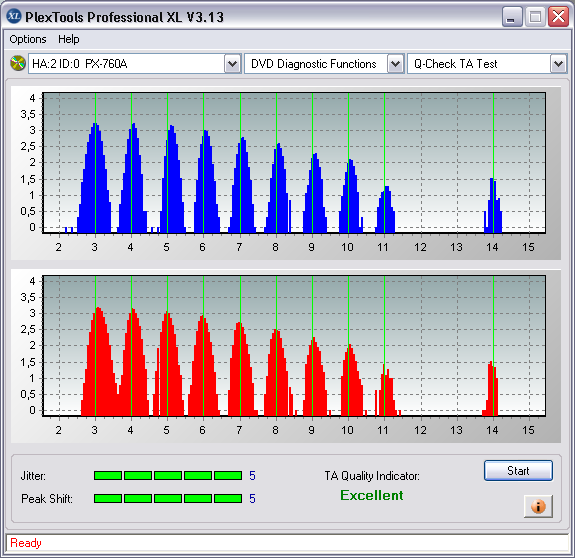Expand the drive selection dropdown arrow
This screenshot has height=558, width=575.
tap(232, 64)
